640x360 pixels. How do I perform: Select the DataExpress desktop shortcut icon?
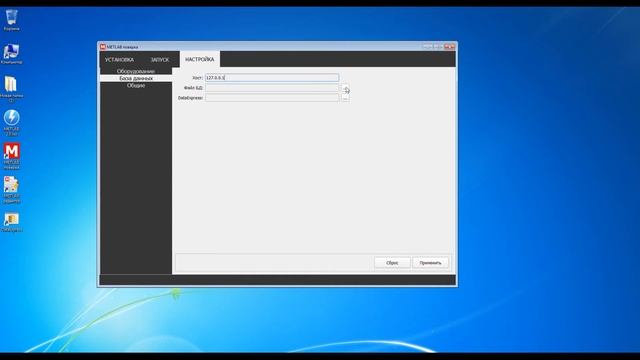tap(11, 222)
